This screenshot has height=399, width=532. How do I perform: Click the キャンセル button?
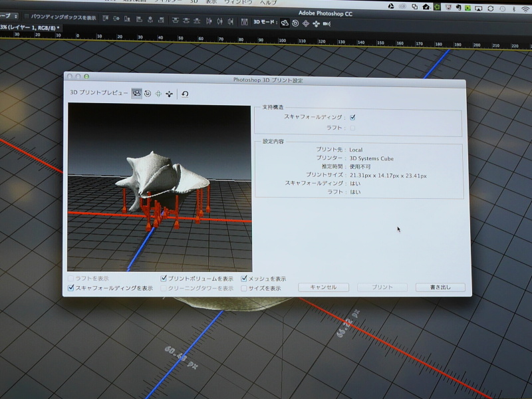(323, 287)
